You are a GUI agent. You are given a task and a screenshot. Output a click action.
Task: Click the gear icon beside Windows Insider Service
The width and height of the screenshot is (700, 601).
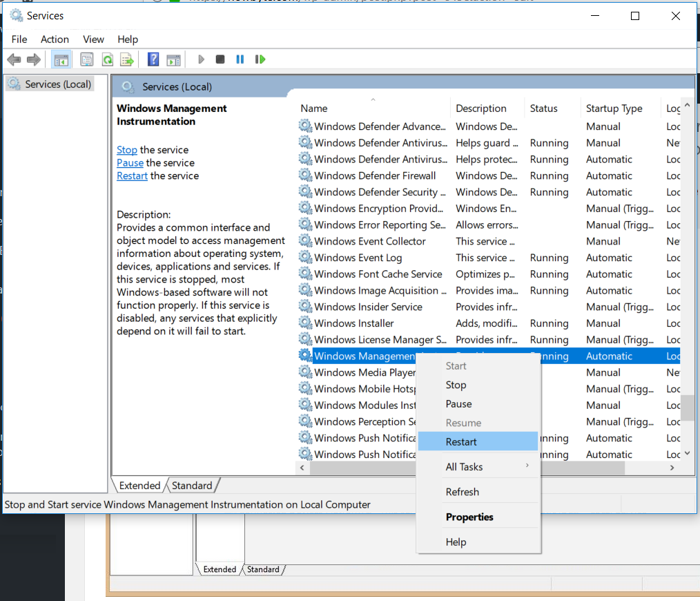pyautogui.click(x=305, y=307)
